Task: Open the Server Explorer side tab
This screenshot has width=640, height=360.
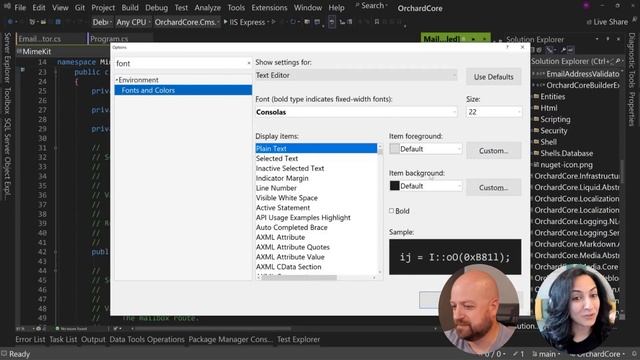Action: click(7, 57)
